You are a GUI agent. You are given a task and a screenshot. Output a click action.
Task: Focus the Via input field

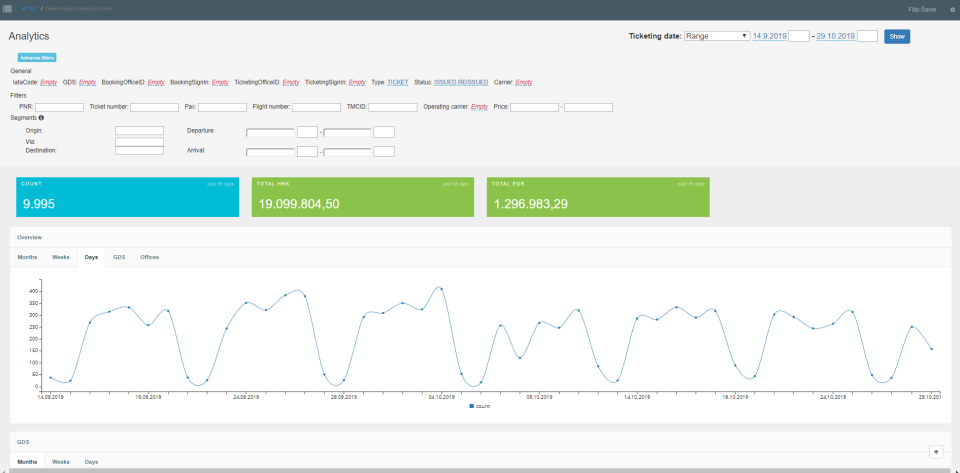(140, 142)
